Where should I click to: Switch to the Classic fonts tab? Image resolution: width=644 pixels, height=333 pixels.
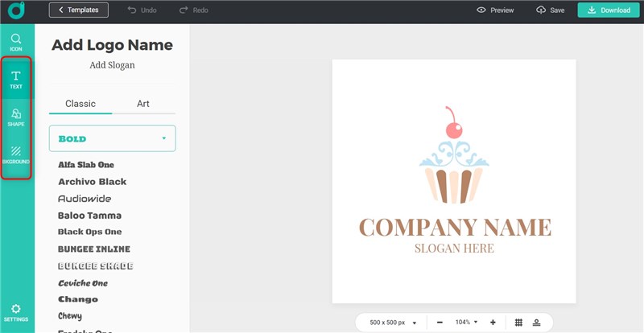[80, 104]
